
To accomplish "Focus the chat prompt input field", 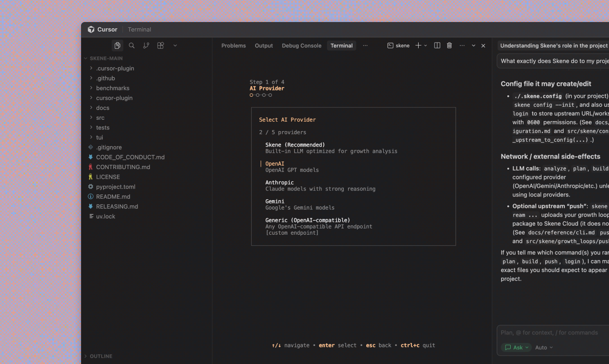I will (553, 332).
